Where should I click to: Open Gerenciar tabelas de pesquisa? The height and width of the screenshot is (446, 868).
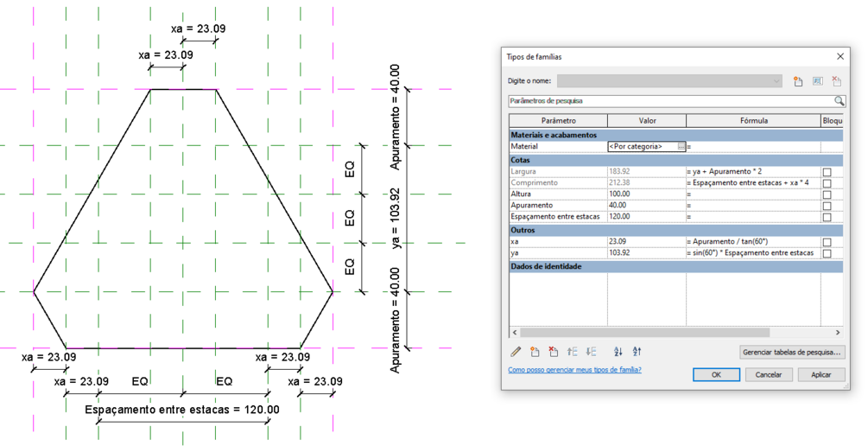tap(792, 352)
